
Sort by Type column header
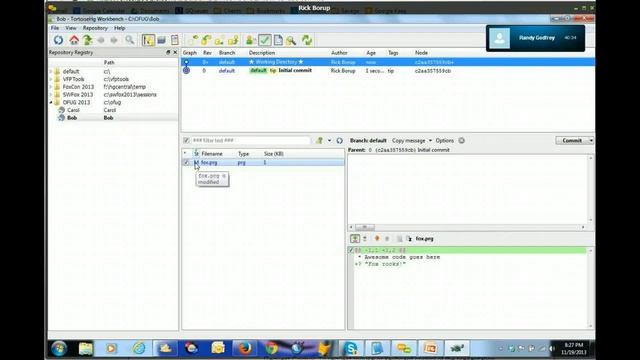click(x=243, y=154)
